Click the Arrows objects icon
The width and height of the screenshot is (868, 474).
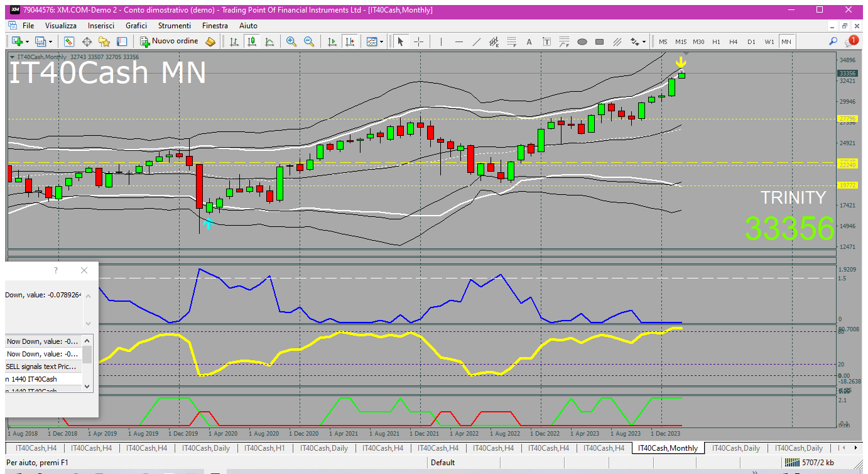click(x=634, y=41)
